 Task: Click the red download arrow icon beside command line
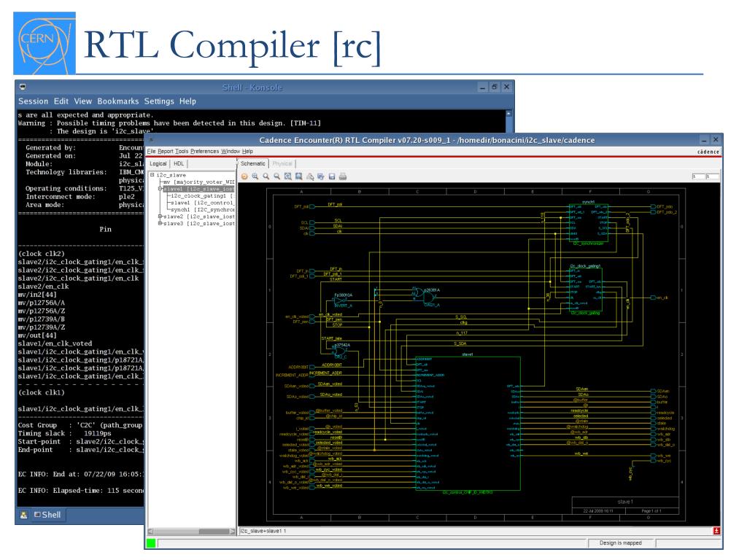tap(716, 531)
